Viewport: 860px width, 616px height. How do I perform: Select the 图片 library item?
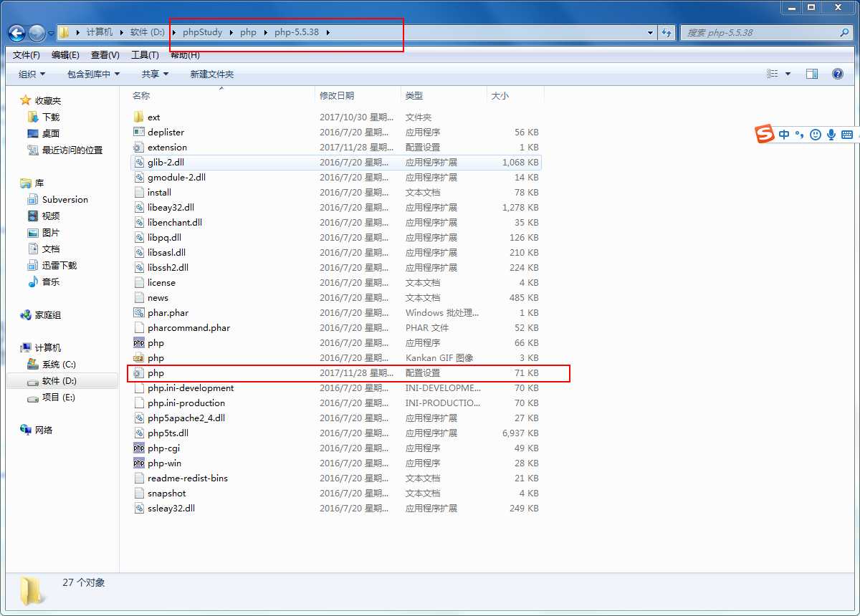(50, 233)
